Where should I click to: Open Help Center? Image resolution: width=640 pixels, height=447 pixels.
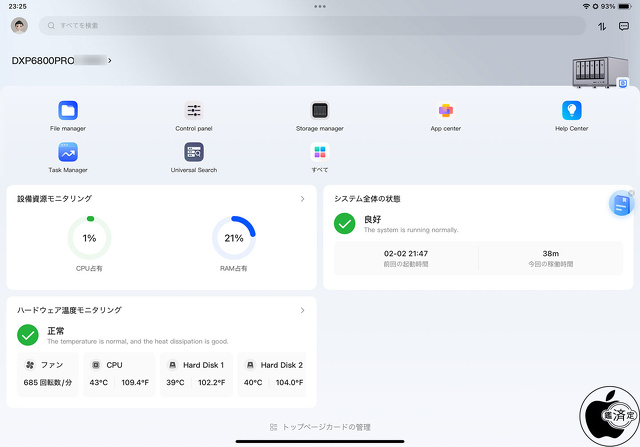click(571, 111)
